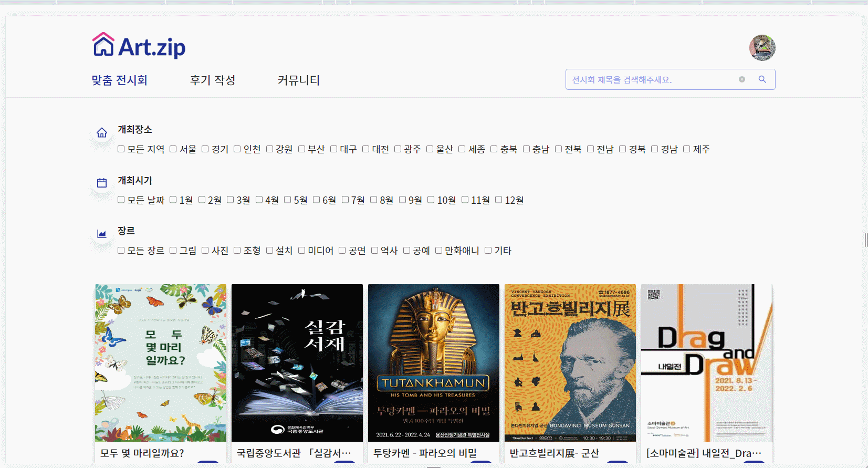Click the 투탕카멘 - 파라오의 비밀 title
This screenshot has height=468, width=868.
coord(425,453)
